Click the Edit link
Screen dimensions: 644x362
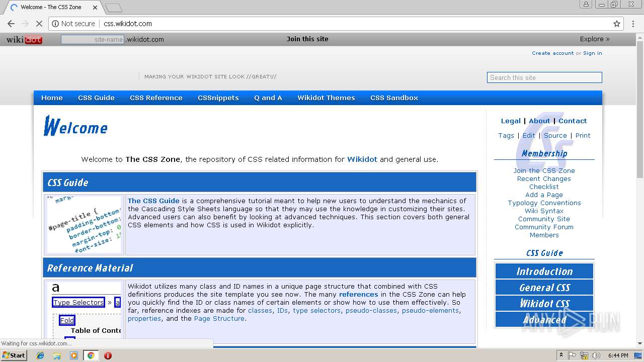click(529, 135)
